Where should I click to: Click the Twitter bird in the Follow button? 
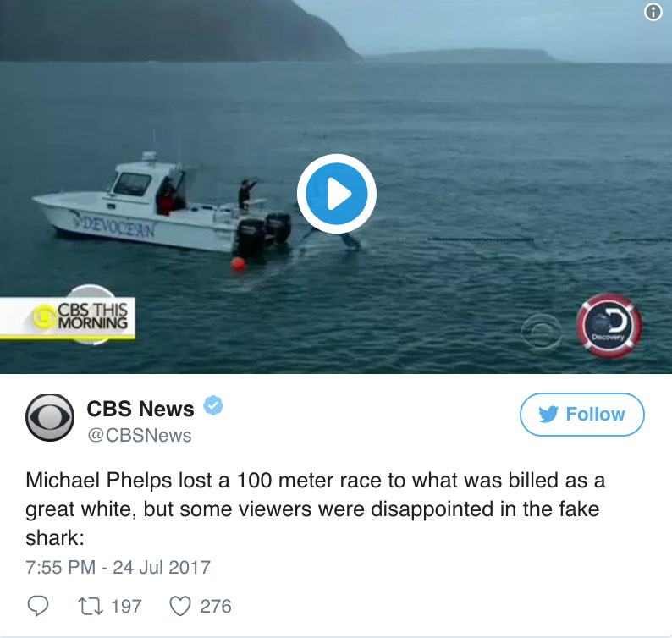(x=548, y=414)
